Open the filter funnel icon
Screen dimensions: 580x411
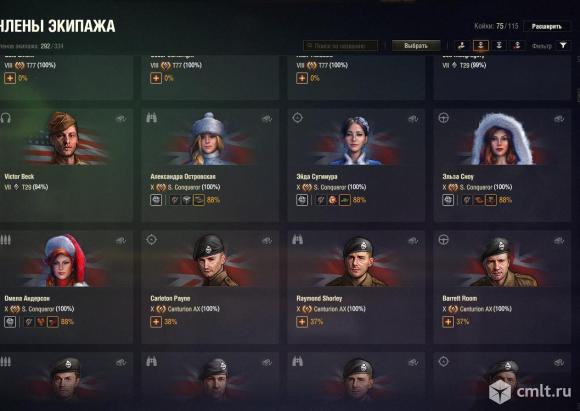[x=563, y=46]
